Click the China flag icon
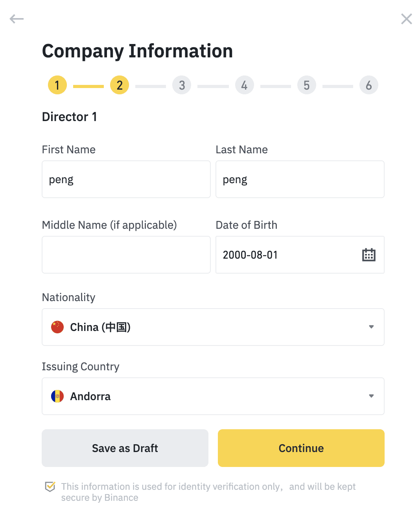 click(57, 327)
